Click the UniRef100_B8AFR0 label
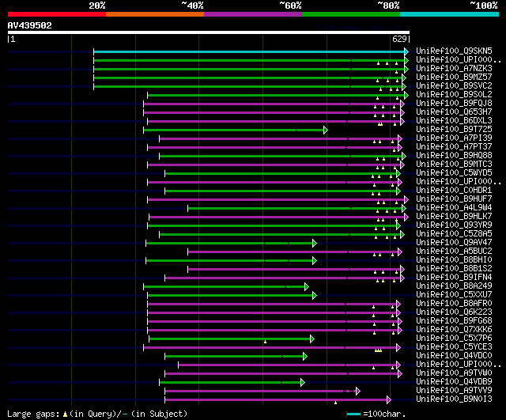Screen dimensions: 506x420 click(454, 304)
